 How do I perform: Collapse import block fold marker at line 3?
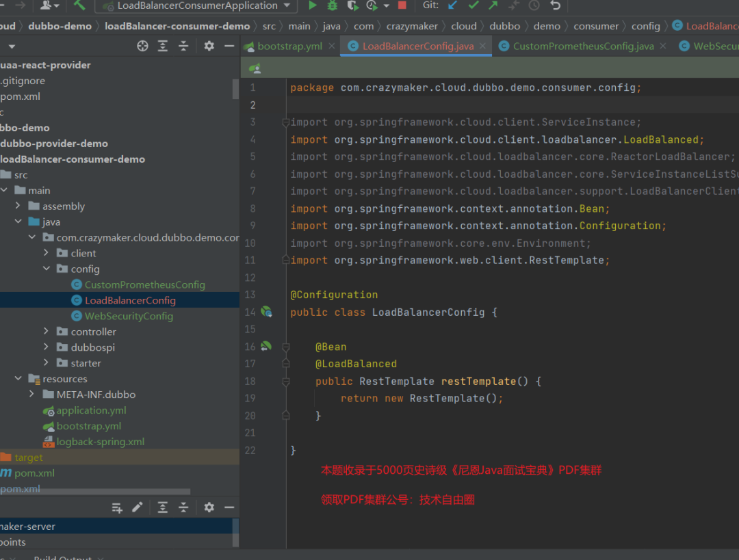[286, 122]
